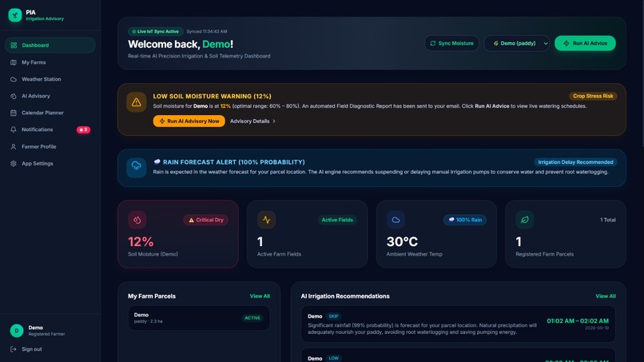Image resolution: width=644 pixels, height=362 pixels.
Task: Click the Weather Station cloud icon
Action: (14, 79)
